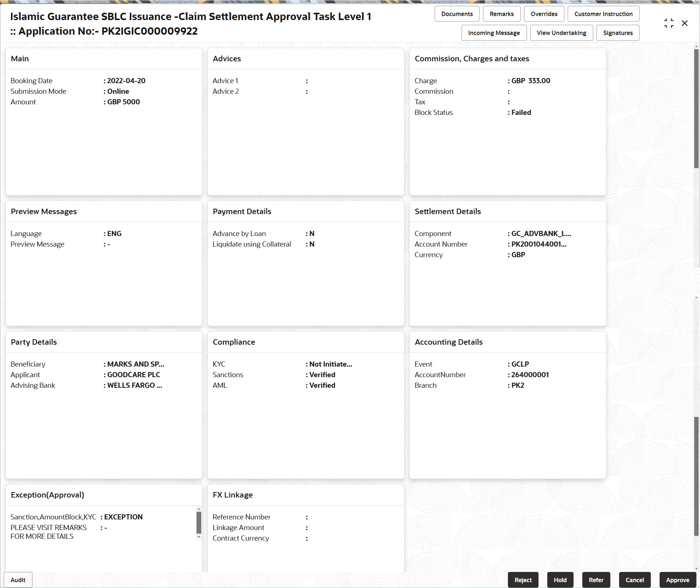Image resolution: width=700 pixels, height=588 pixels.
Task: Open Remarks for this application
Action: coord(501,13)
